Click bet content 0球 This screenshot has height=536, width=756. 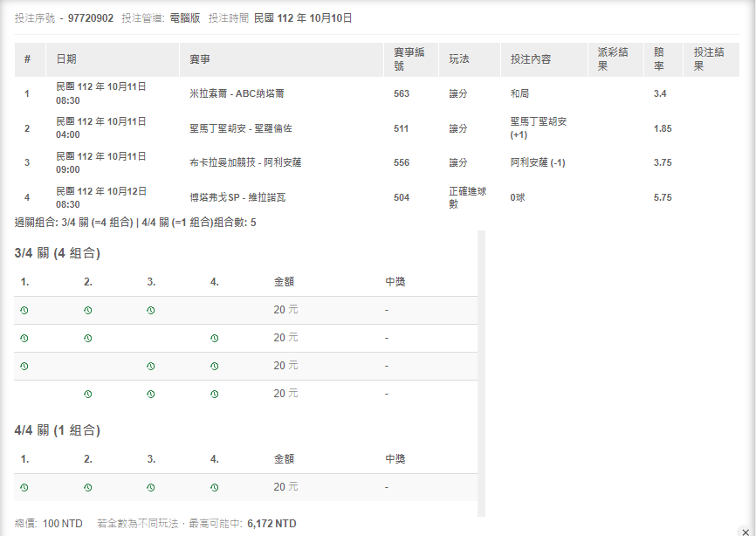[518, 197]
